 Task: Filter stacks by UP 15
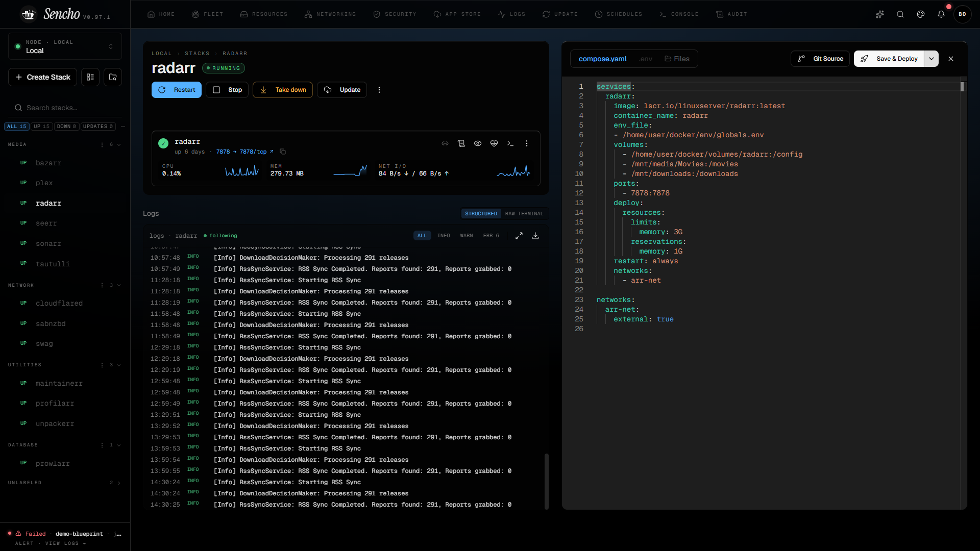click(x=42, y=127)
